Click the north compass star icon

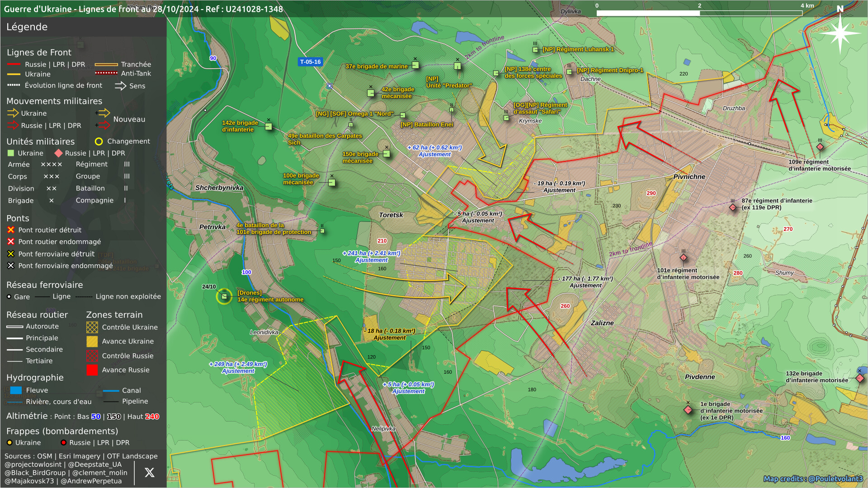point(840,33)
